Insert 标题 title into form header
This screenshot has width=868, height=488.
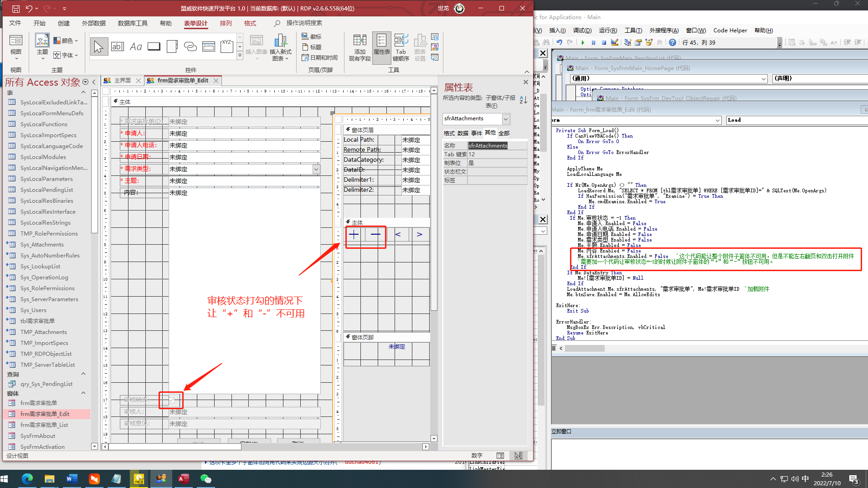point(312,47)
